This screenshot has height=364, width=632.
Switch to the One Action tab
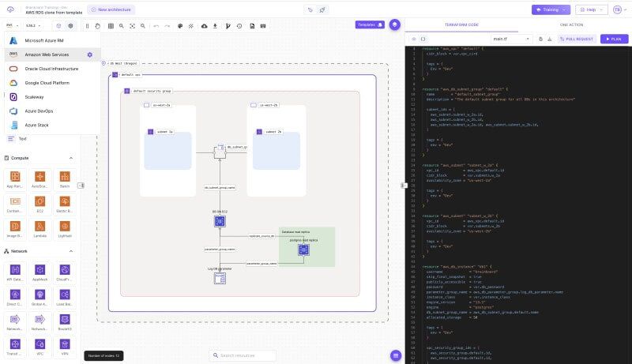pos(571,24)
